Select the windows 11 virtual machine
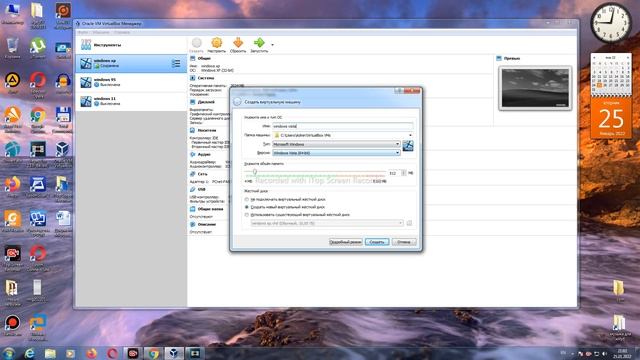640x360 pixels. point(131,101)
